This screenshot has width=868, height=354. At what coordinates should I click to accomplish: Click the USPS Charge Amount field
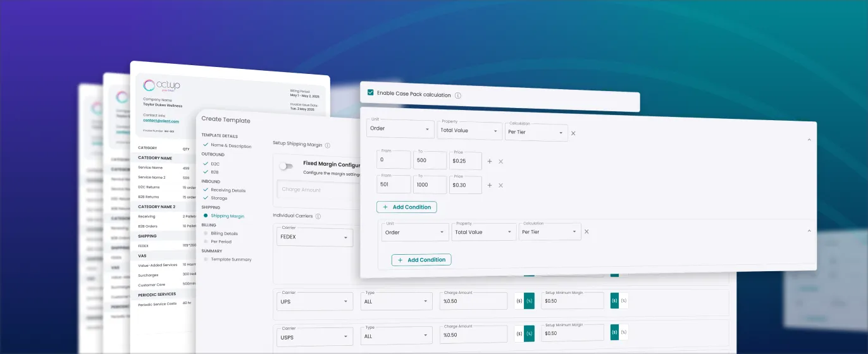coord(473,334)
